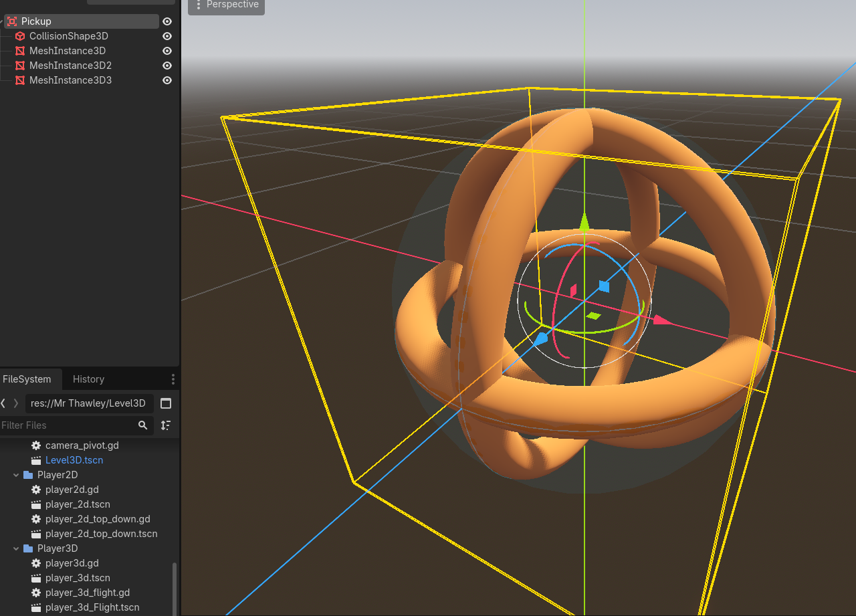Toggle visibility of the Pickup node

(167, 21)
